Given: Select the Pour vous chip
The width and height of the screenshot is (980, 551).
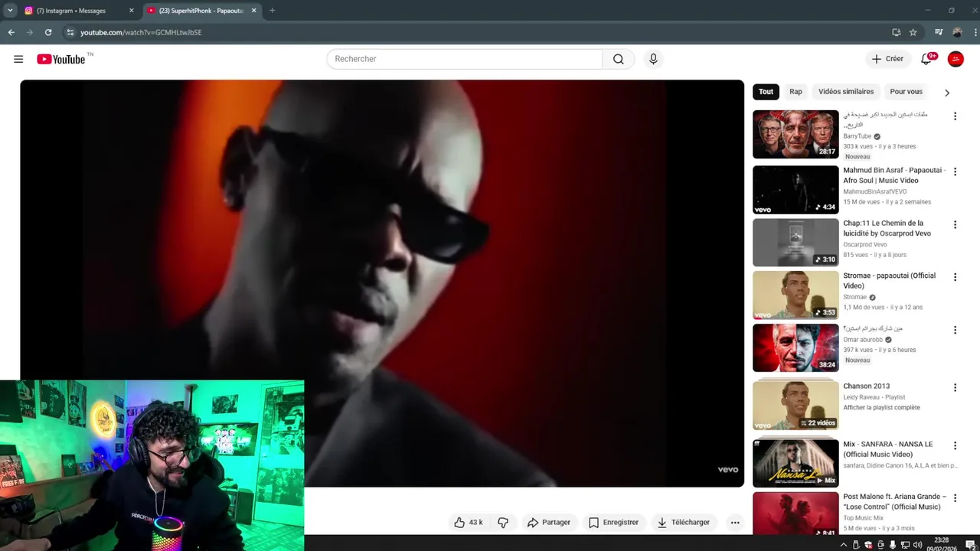Looking at the screenshot, I should point(906,92).
